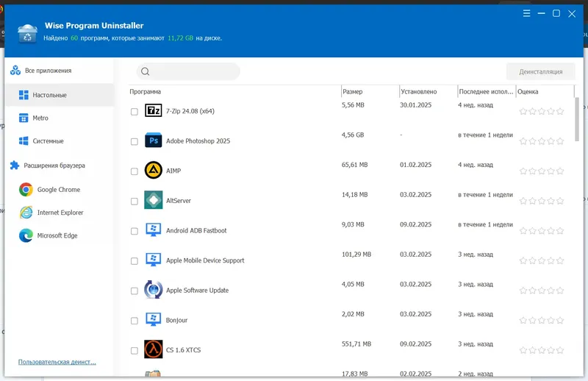Check the CS 1.6 XTCS checkbox
588x381 pixels.
(x=135, y=350)
